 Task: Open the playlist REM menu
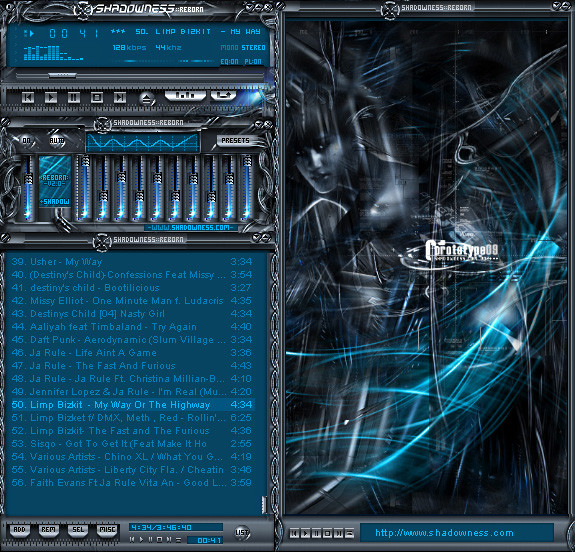pos(48,530)
